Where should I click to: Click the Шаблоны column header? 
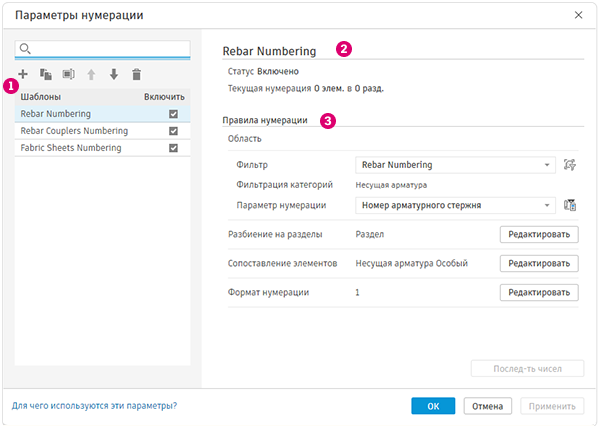click(x=41, y=97)
